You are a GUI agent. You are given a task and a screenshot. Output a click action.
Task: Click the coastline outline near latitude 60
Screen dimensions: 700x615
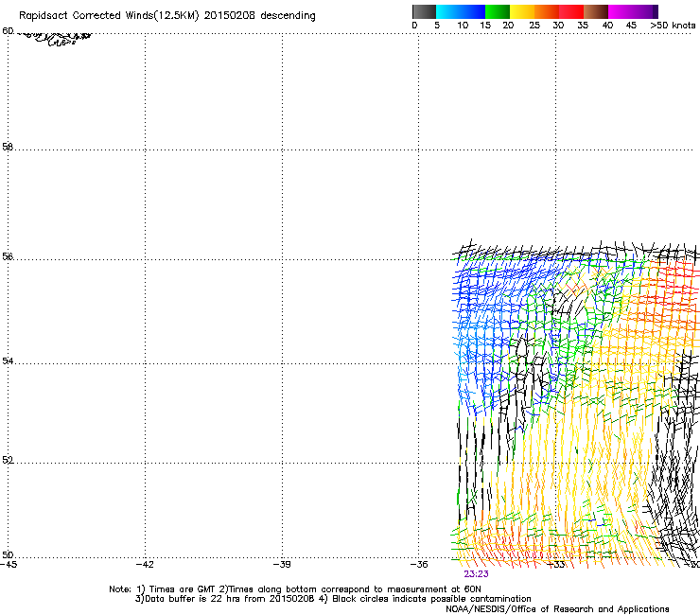point(56,39)
